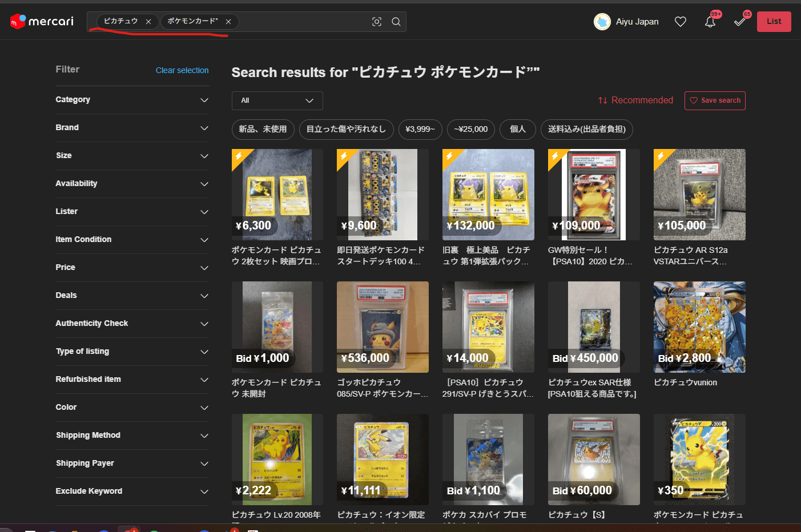Click the red List button
Image resolution: width=801 pixels, height=532 pixels.
pyautogui.click(x=774, y=22)
